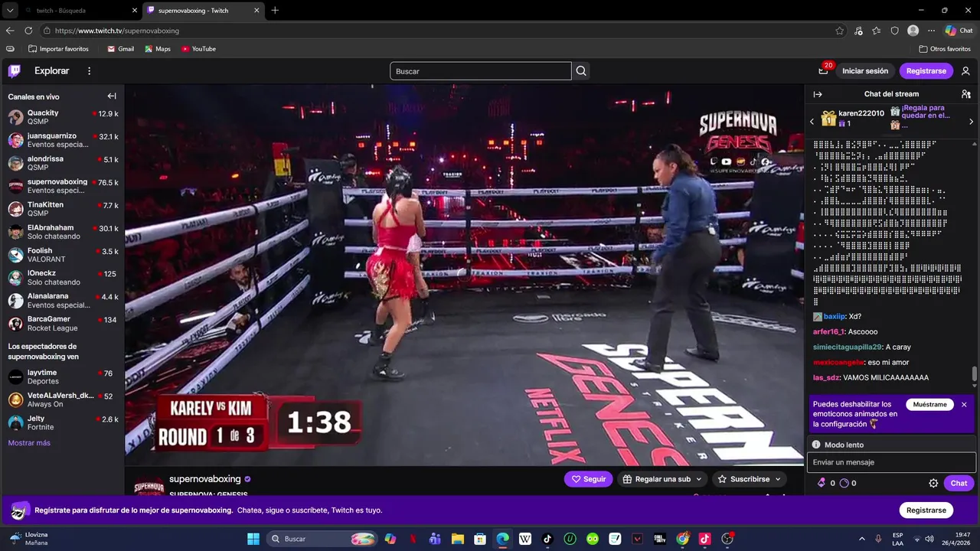Click the Explorar navigation link
Viewport: 980px width, 551px height.
(x=51, y=71)
